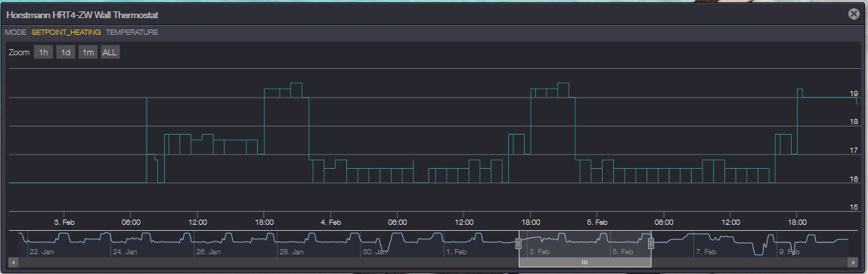The height and width of the screenshot is (274, 868).
Task: Click navigator timeline at 7. Feb
Action: (706, 252)
